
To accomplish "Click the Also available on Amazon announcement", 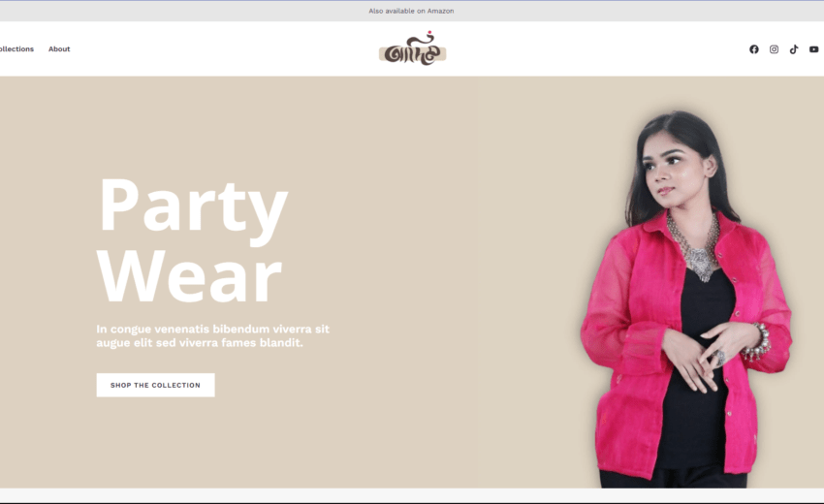I will point(411,11).
